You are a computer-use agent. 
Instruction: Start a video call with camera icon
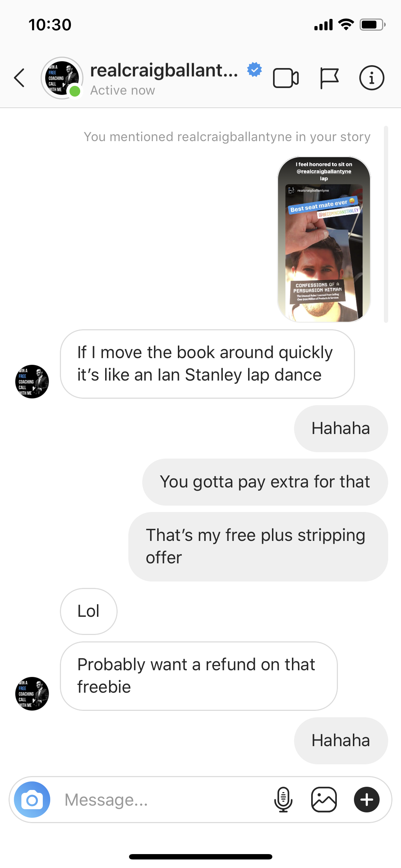286,78
